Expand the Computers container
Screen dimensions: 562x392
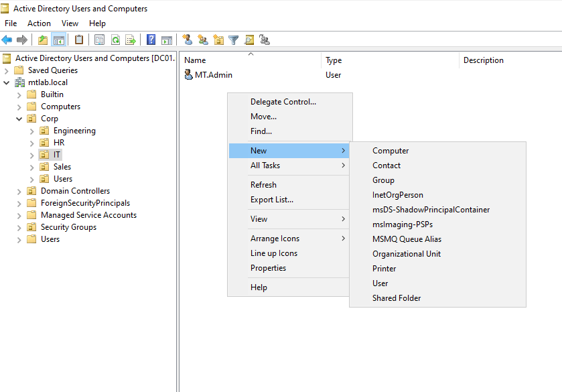point(19,107)
